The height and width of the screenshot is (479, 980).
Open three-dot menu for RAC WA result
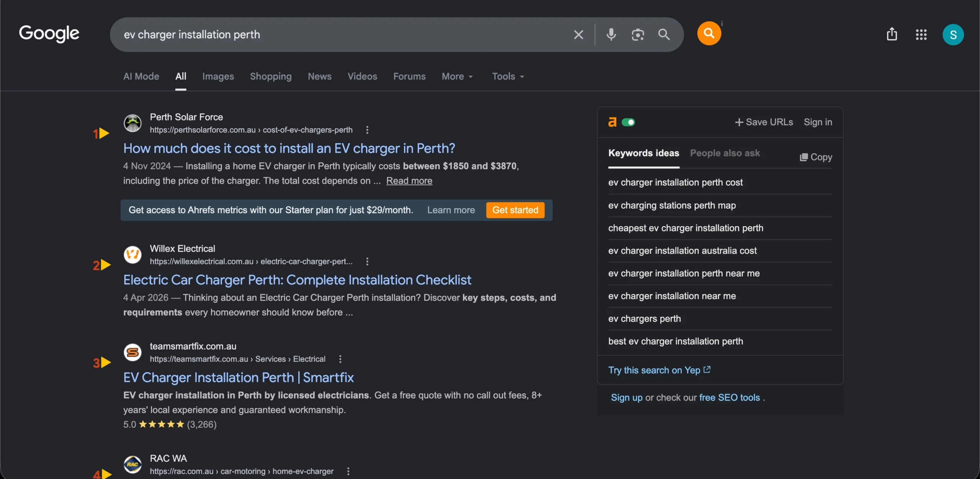click(348, 472)
